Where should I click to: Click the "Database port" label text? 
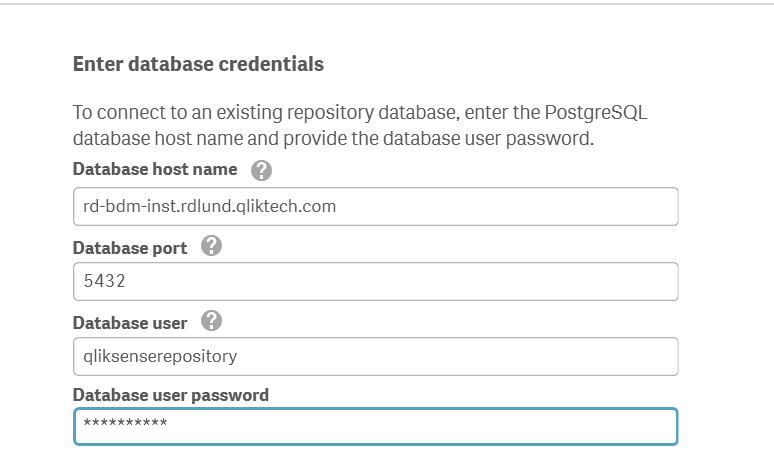pyautogui.click(x=130, y=247)
